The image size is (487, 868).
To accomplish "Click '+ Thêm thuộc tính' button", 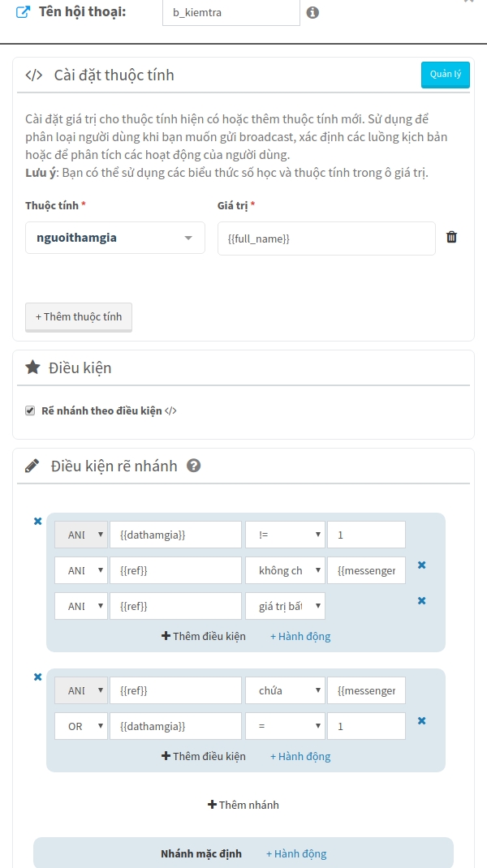I will coord(79,316).
